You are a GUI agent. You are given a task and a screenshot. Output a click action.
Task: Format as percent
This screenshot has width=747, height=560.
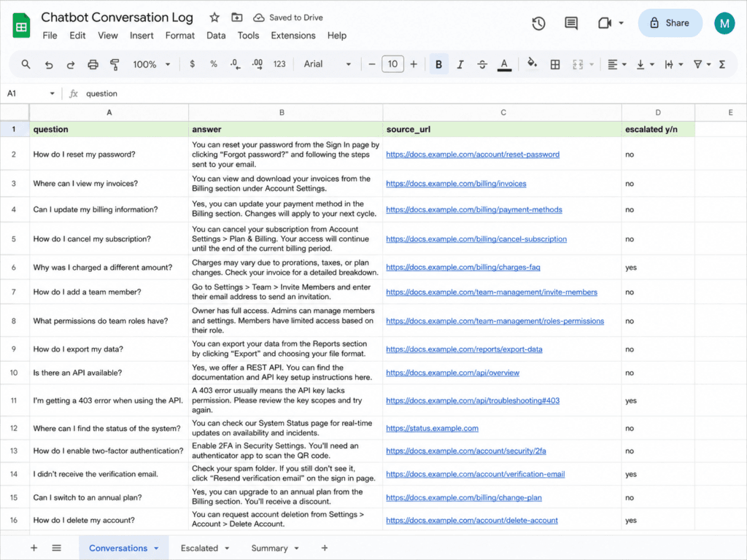click(x=214, y=64)
